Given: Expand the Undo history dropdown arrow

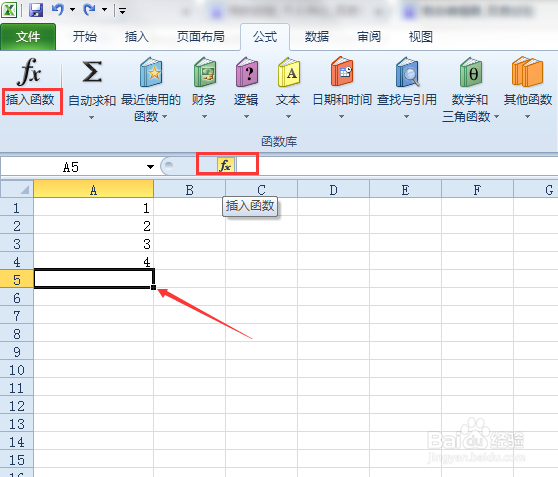Looking at the screenshot, I should click(73, 10).
